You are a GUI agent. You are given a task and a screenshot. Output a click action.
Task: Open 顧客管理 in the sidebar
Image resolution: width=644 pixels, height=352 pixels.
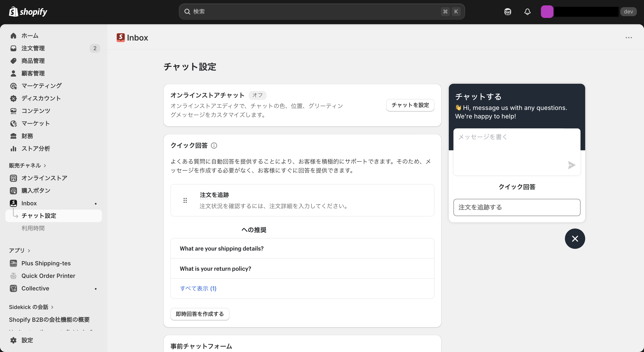point(33,73)
